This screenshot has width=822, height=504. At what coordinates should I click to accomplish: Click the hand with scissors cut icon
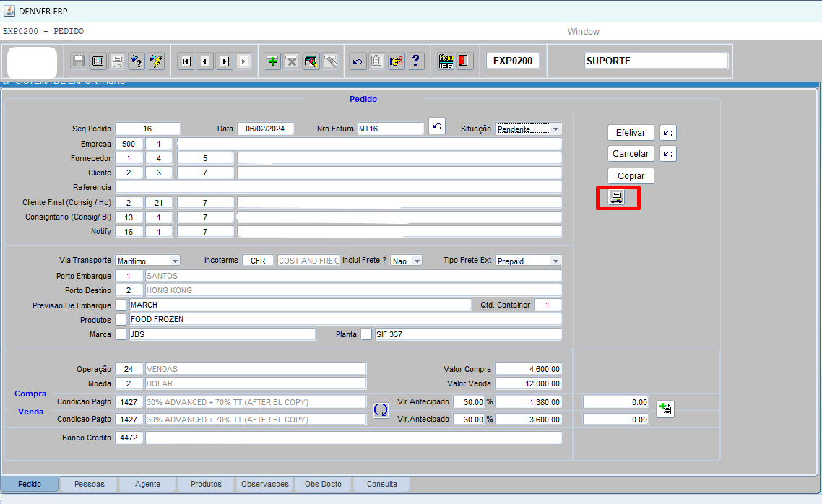[397, 61]
